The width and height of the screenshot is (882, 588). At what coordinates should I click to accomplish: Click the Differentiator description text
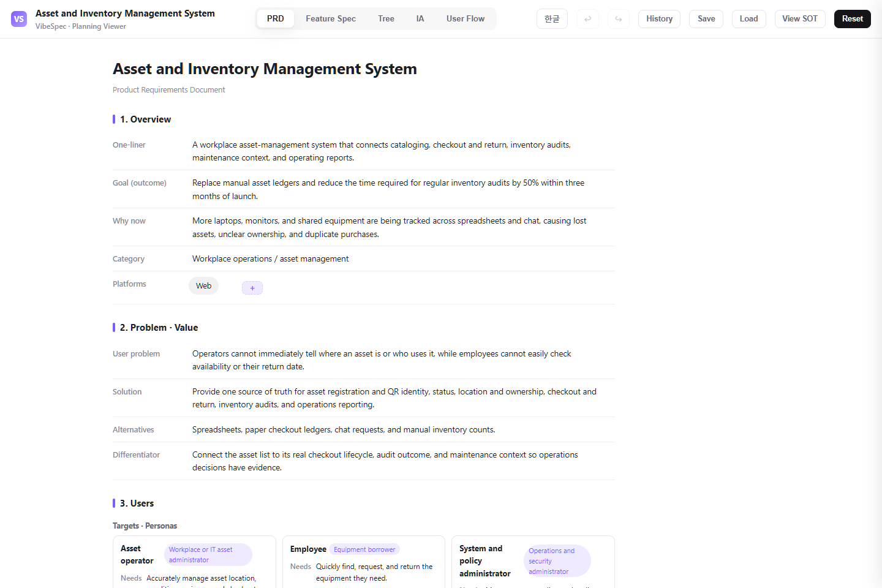(385, 461)
